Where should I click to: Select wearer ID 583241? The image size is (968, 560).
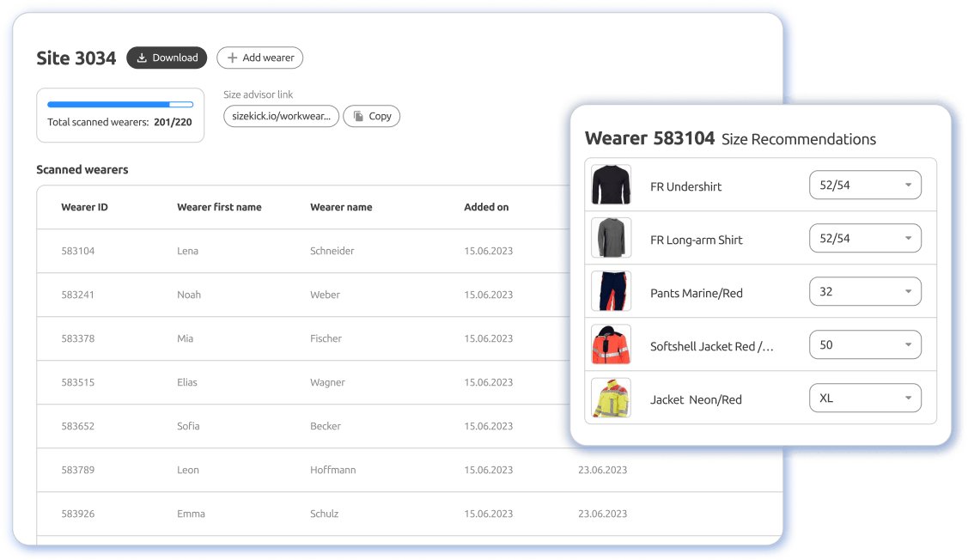[78, 295]
